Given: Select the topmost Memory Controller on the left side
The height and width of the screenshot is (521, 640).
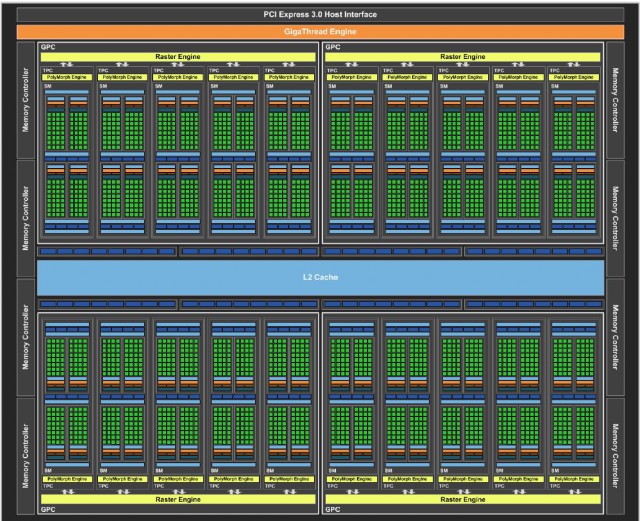Looking at the screenshot, I should click(26, 100).
